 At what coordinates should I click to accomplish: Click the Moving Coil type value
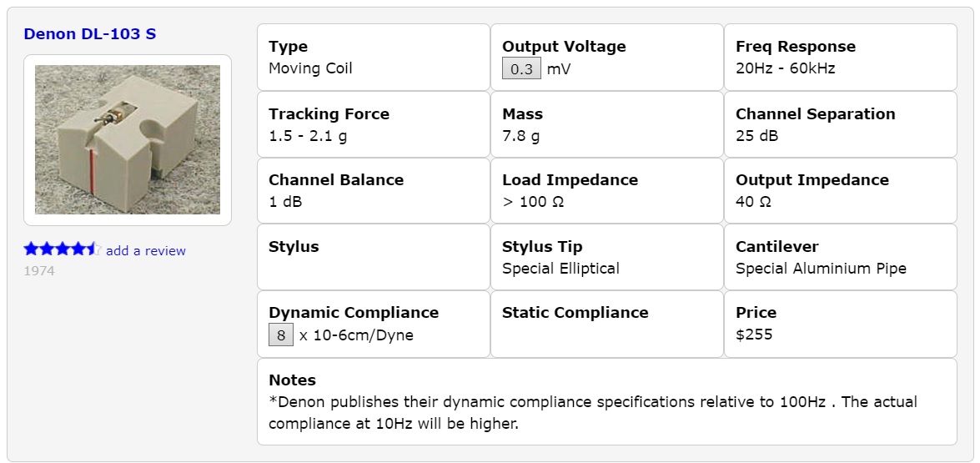click(x=310, y=68)
